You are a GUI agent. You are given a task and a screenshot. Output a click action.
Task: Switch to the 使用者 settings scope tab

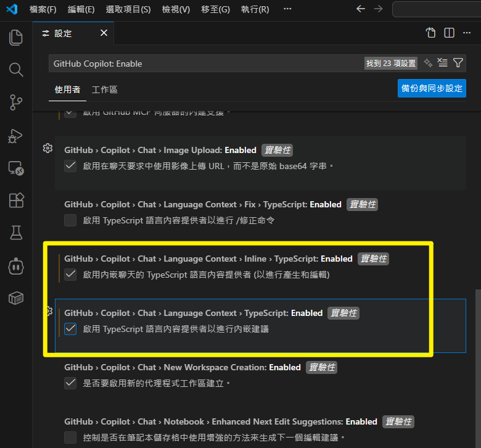pos(67,89)
